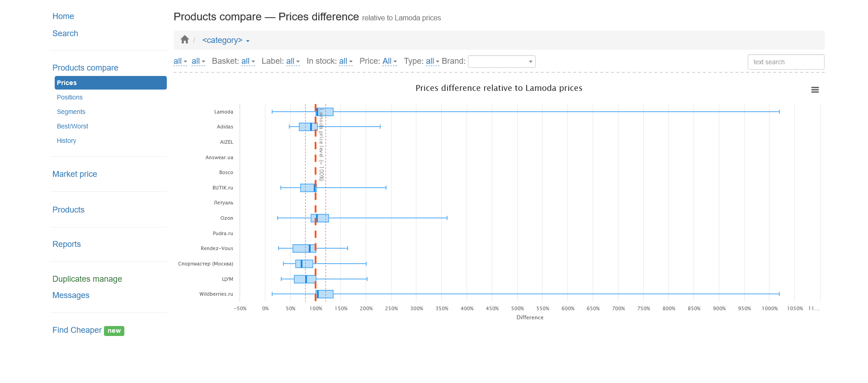This screenshot has width=868, height=383.
Task: Click the Adidas box plot box
Action: tap(308, 127)
